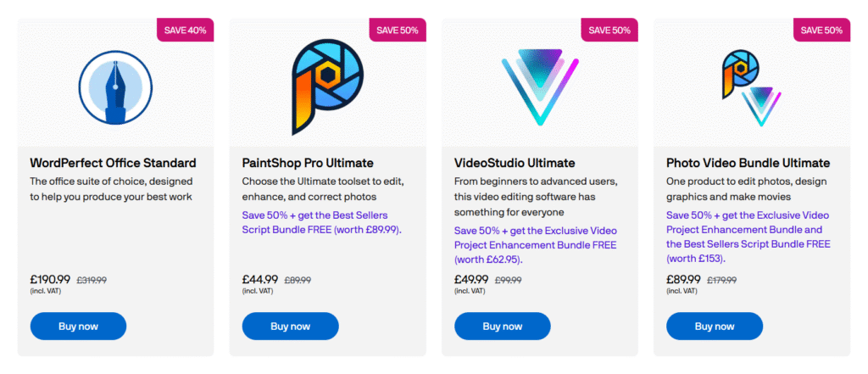Click the SAVE 50% badge on Photo Video Bundle

click(821, 30)
